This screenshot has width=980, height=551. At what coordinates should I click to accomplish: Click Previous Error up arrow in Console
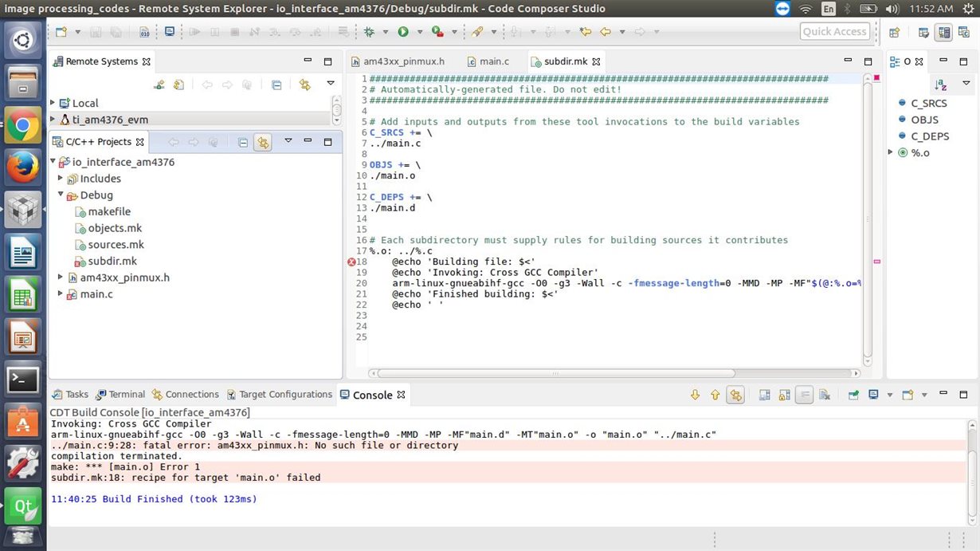pos(715,395)
